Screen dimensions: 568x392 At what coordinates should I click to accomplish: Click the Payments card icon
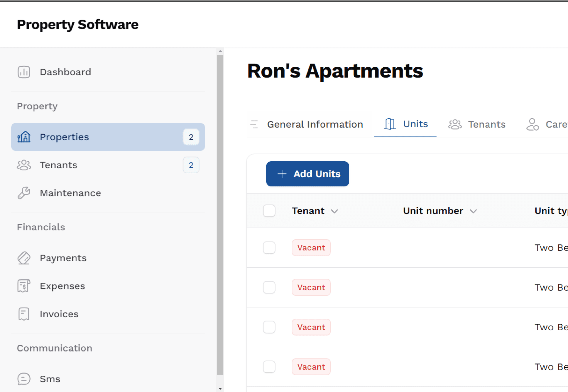(24, 258)
